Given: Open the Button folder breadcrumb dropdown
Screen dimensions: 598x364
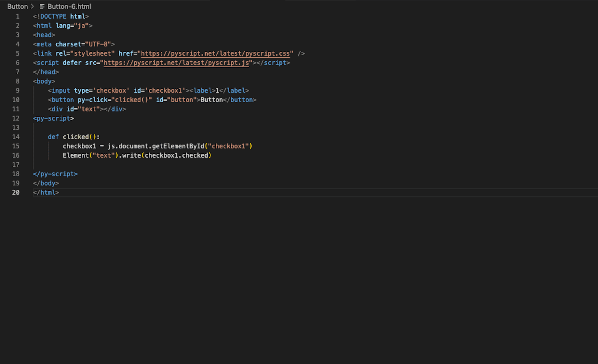Looking at the screenshot, I should [18, 6].
